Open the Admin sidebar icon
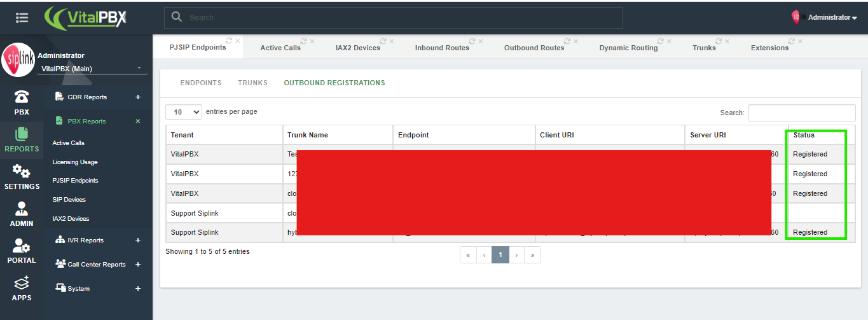 [x=22, y=214]
